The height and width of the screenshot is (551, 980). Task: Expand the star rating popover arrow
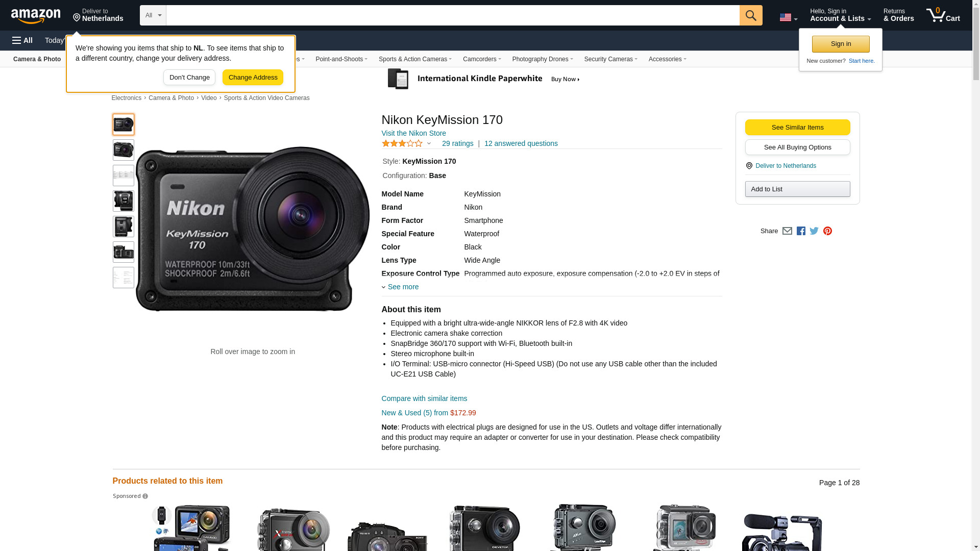coord(429,144)
